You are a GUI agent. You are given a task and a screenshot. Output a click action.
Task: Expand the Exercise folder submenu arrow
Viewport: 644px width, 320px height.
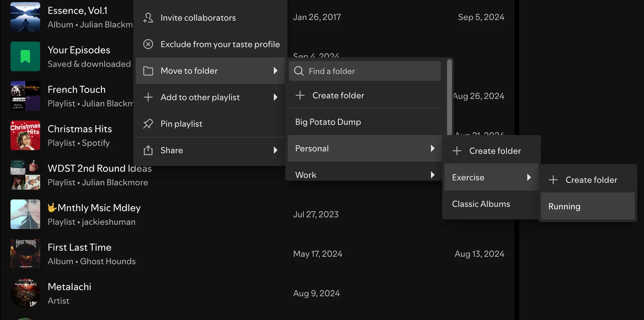(x=529, y=177)
